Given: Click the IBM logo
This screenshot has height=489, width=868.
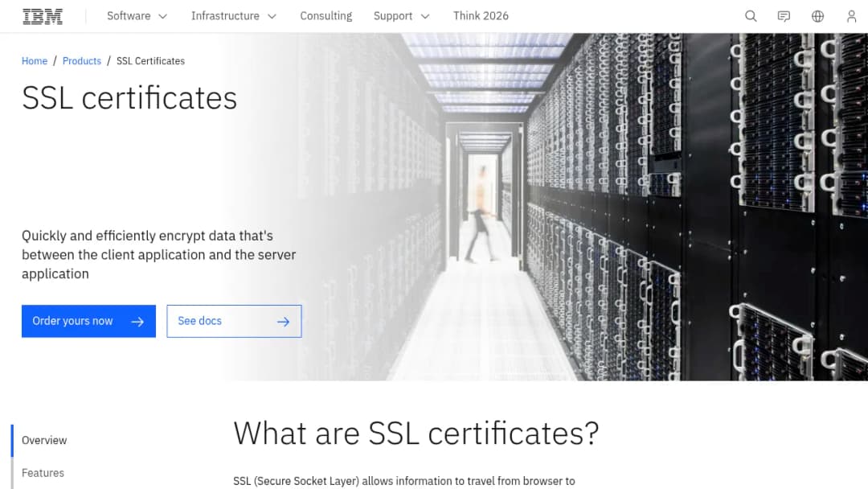Looking at the screenshot, I should tap(43, 16).
